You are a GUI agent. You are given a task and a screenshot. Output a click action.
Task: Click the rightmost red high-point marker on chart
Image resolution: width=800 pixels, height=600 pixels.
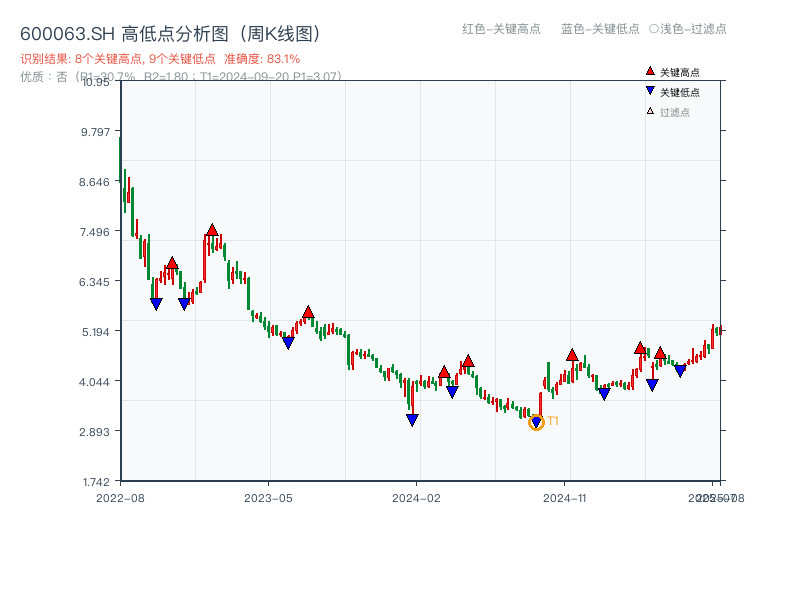coord(660,353)
